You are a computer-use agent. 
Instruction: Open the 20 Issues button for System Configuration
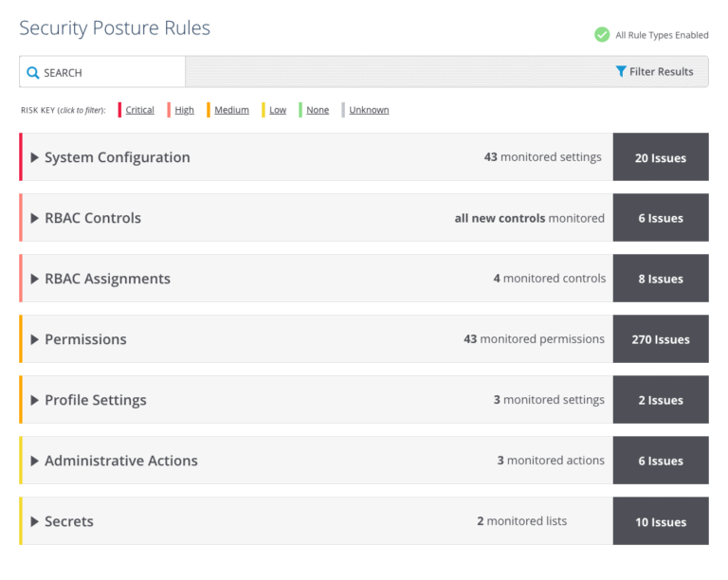pyautogui.click(x=661, y=157)
